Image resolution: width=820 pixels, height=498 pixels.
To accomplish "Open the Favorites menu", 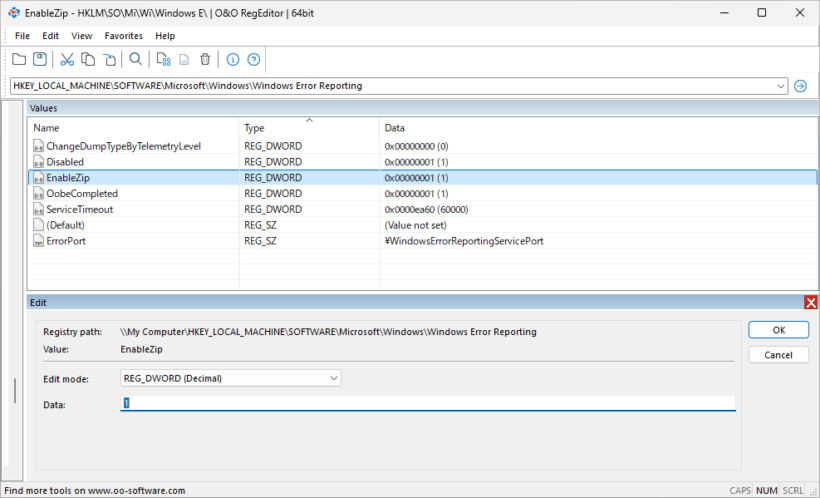I will [123, 36].
